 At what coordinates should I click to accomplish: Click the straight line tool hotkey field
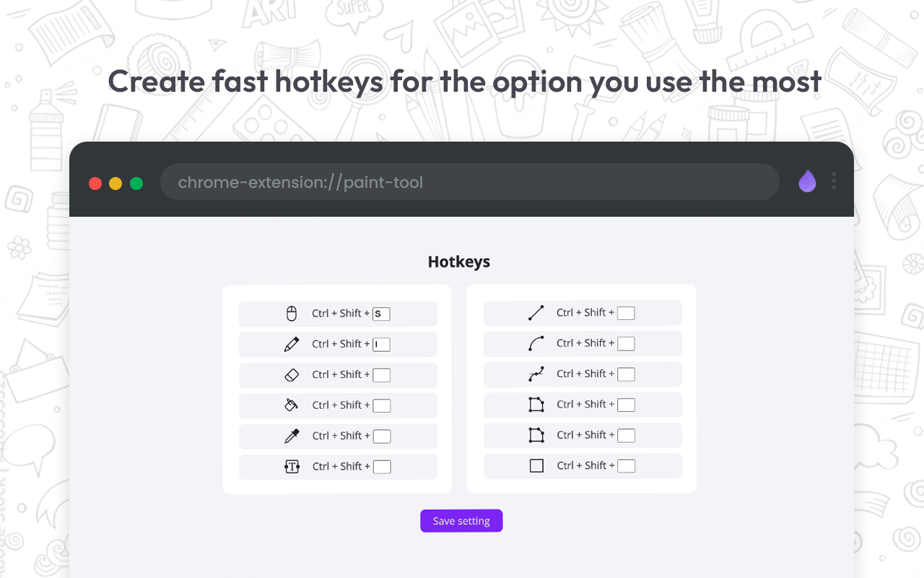626,313
